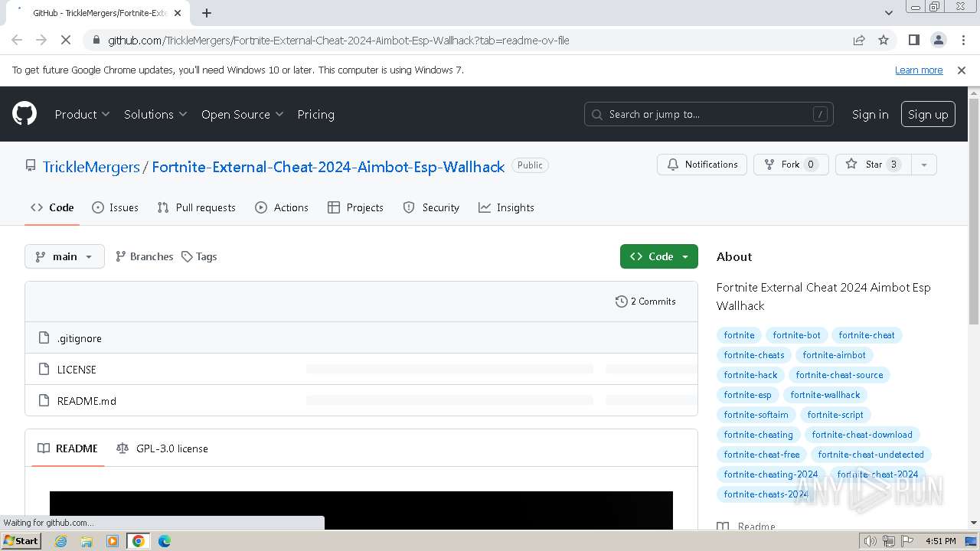The image size is (980, 551).
Task: Click the Sign up button
Action: click(928, 114)
